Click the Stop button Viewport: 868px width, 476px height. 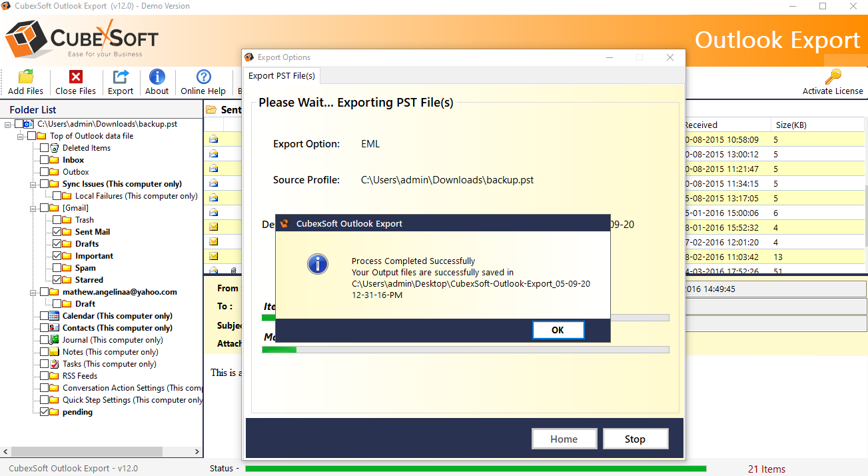click(635, 439)
